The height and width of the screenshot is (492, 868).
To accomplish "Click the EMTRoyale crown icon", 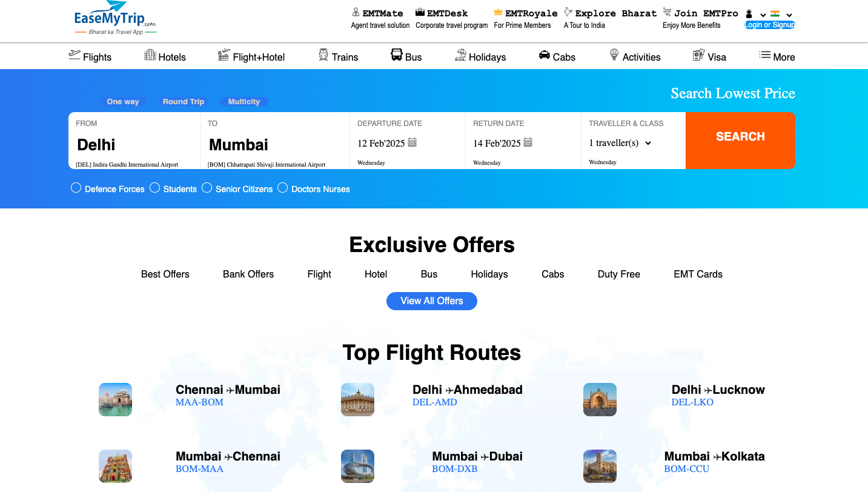I will click(499, 12).
